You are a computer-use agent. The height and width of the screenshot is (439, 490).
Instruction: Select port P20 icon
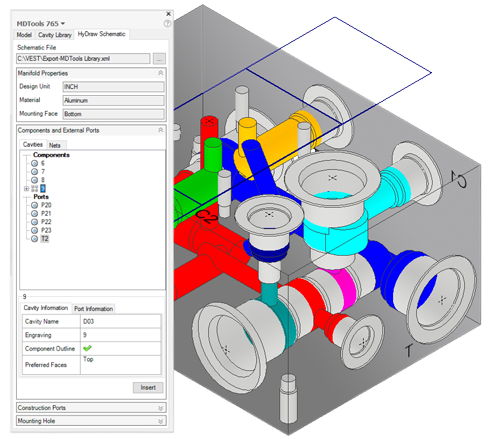click(34, 205)
